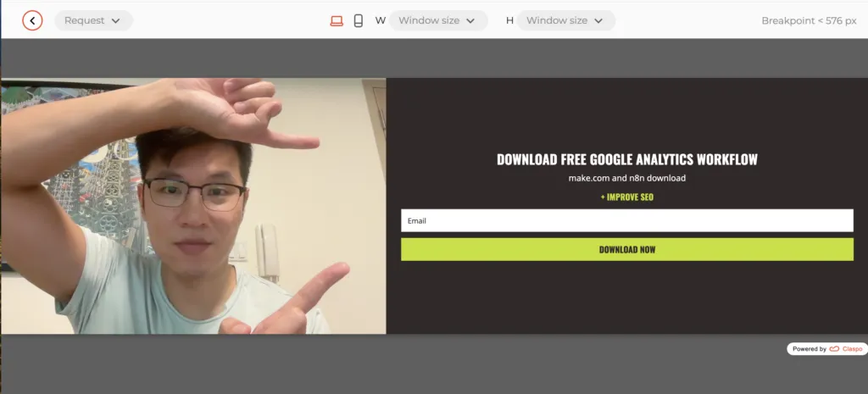Open the Request dropdown menu
Screen dimensions: 868x394
coord(93,20)
